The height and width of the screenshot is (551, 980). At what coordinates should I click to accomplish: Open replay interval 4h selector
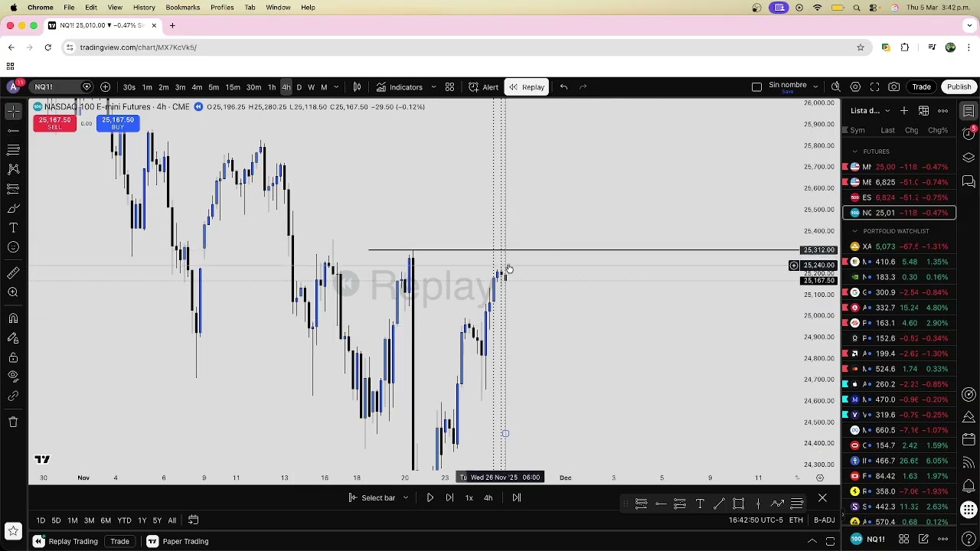tap(488, 498)
